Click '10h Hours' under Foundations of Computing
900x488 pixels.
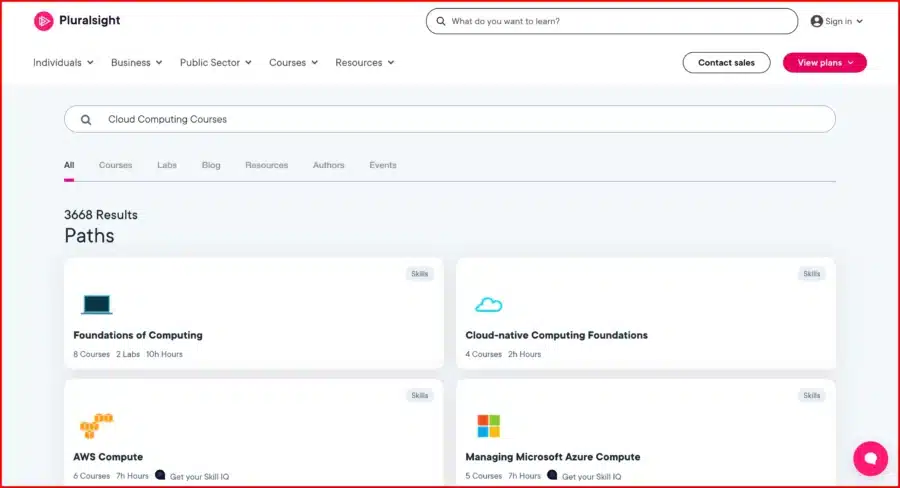coord(164,354)
